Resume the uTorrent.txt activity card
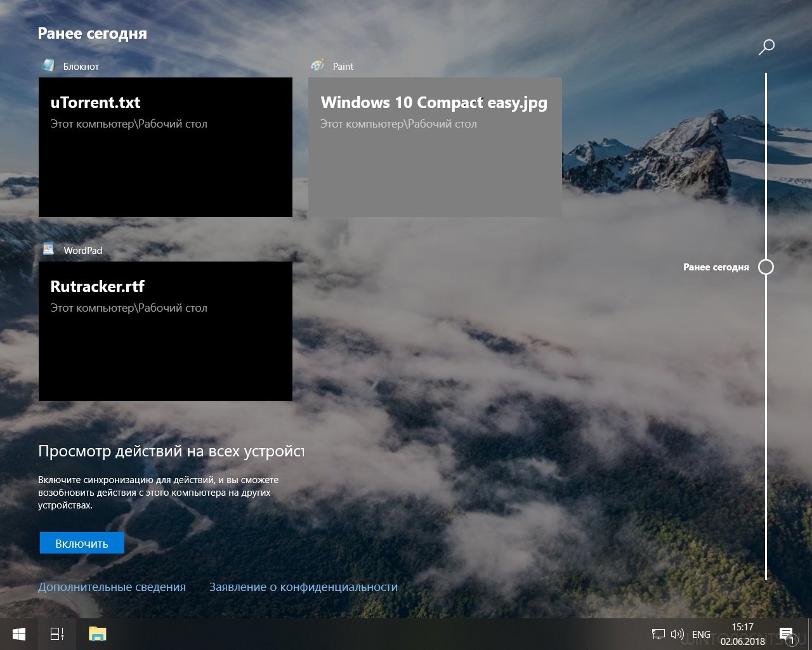 click(x=166, y=147)
